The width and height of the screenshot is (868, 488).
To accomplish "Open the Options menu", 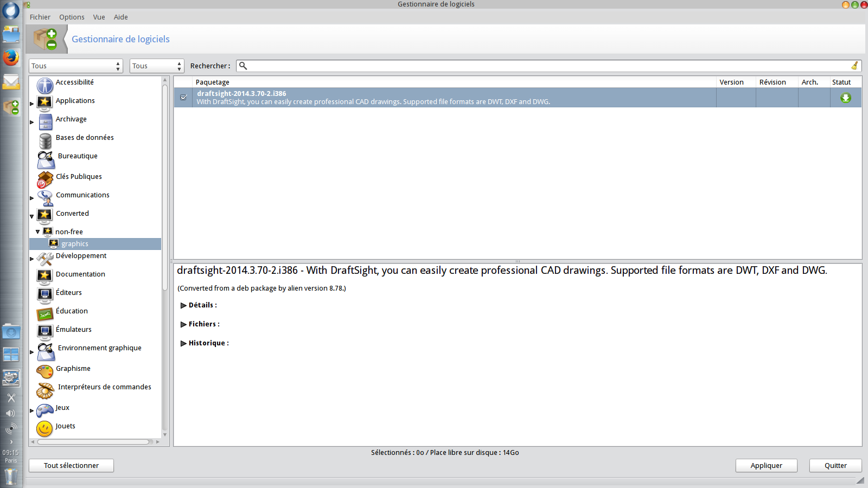I will (72, 17).
